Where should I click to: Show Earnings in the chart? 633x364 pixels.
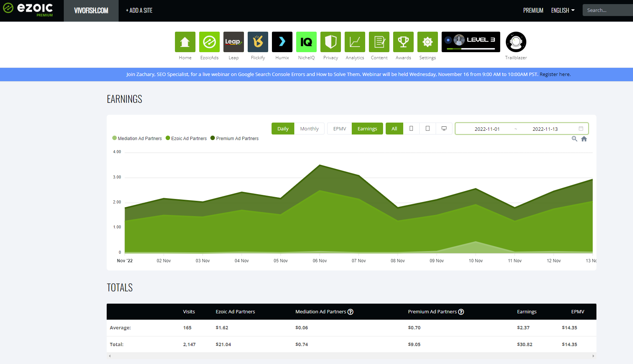[x=367, y=129]
